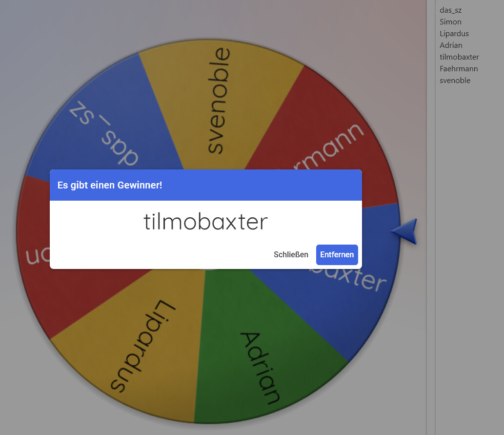Click the blue wheel pointer arrow
The height and width of the screenshot is (435, 504).
(x=405, y=231)
